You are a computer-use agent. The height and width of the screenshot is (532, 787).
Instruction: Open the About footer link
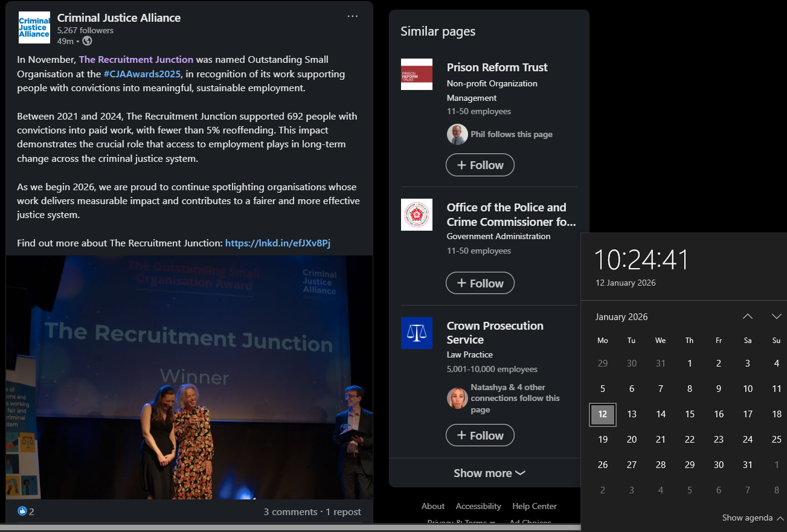coord(433,506)
